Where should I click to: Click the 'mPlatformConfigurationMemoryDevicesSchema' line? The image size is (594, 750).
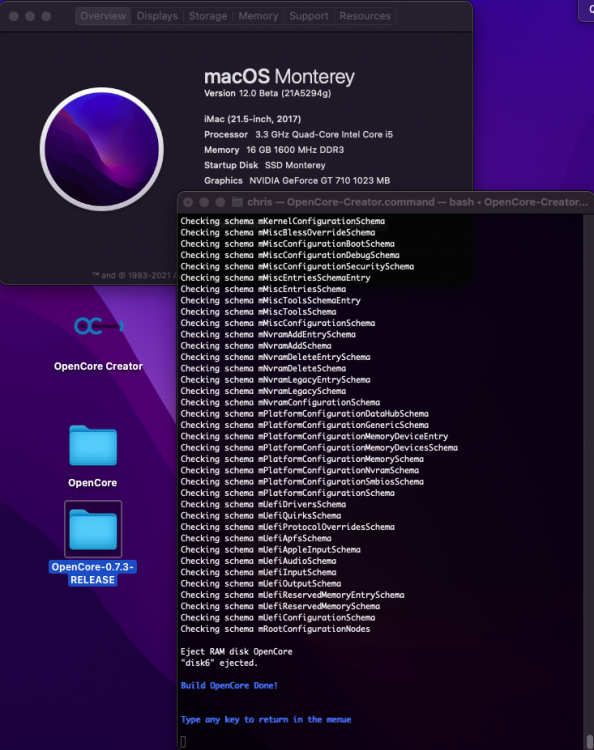[319, 448]
